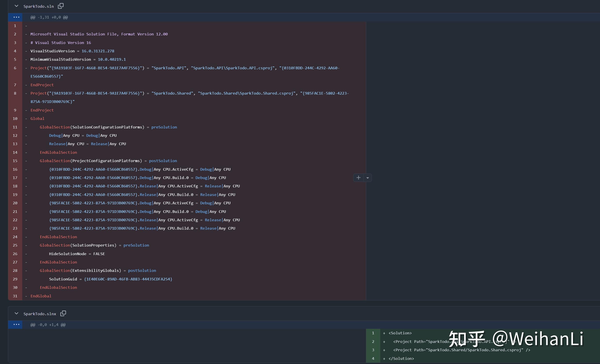Open dropdown arrow next to comment plus button
This screenshot has height=364, width=600.
coord(368,178)
